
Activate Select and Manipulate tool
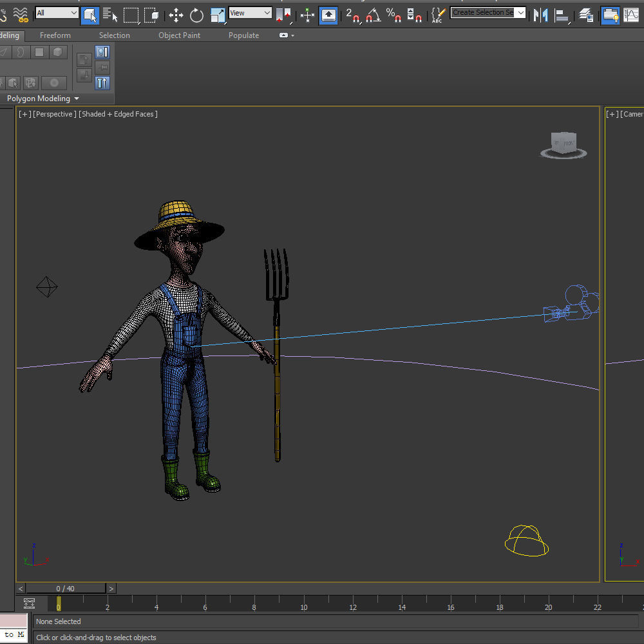point(307,15)
